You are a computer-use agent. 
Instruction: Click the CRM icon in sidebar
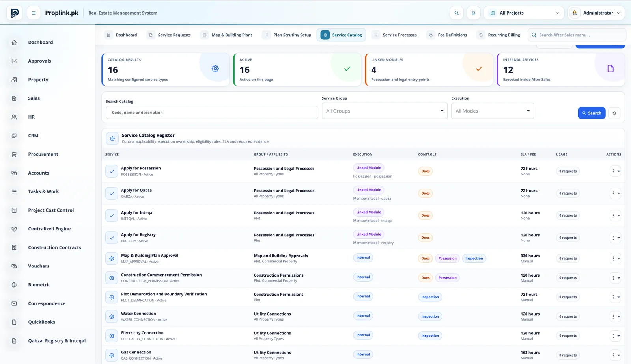14,136
